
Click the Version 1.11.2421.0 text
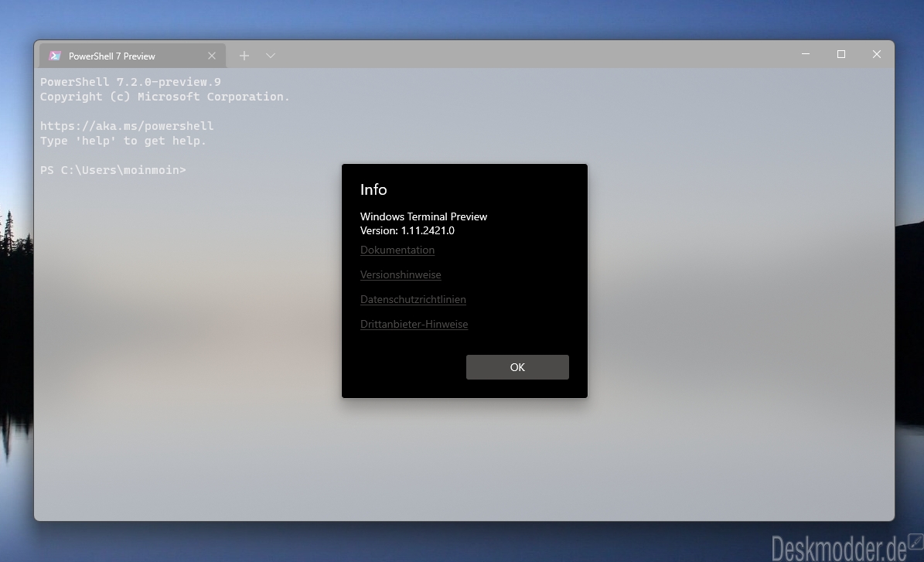[407, 230]
